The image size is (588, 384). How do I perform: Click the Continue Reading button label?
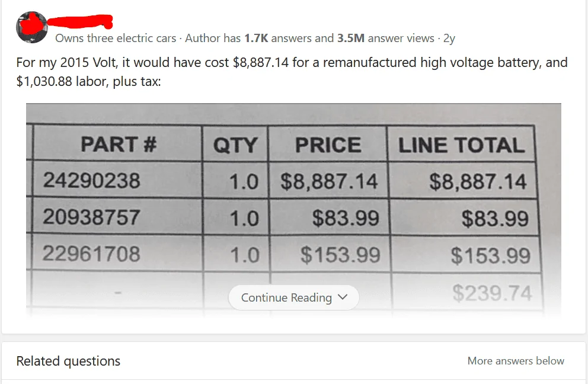click(x=286, y=297)
